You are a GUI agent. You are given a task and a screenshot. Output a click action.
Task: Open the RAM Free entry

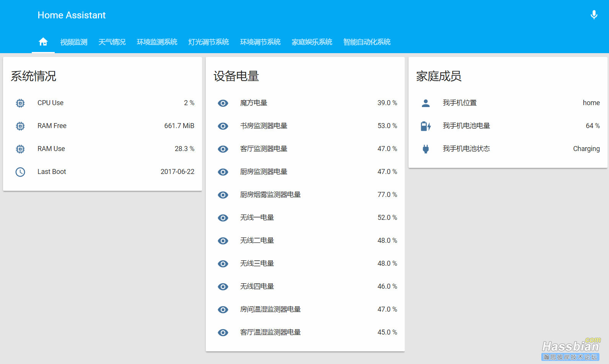tap(103, 126)
